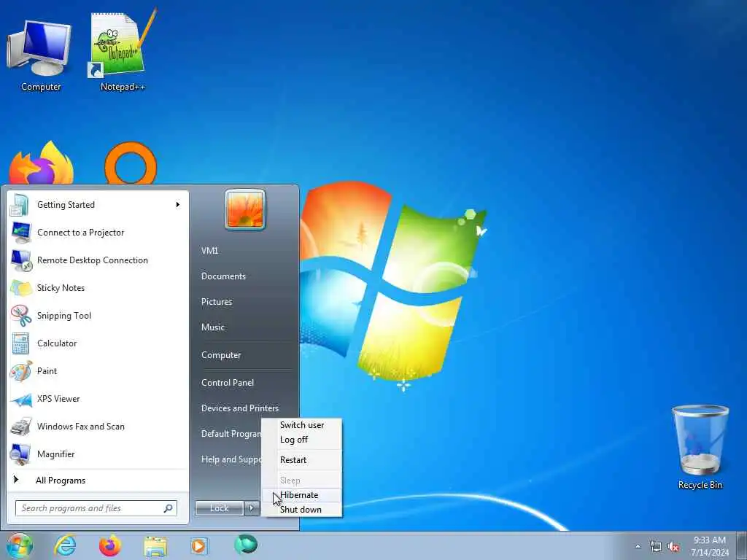Viewport: 747px width, 560px height.
Task: Open VM1 user folder link
Action: click(x=209, y=251)
